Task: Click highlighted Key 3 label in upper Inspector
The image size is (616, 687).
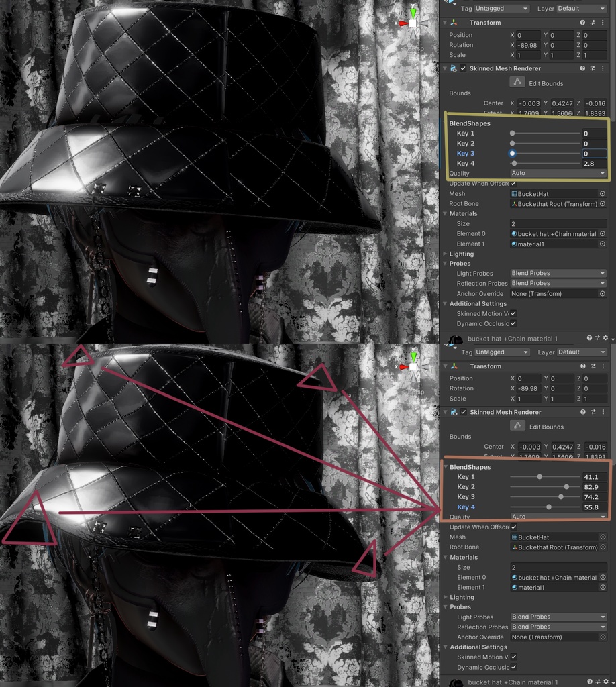Action: 465,154
